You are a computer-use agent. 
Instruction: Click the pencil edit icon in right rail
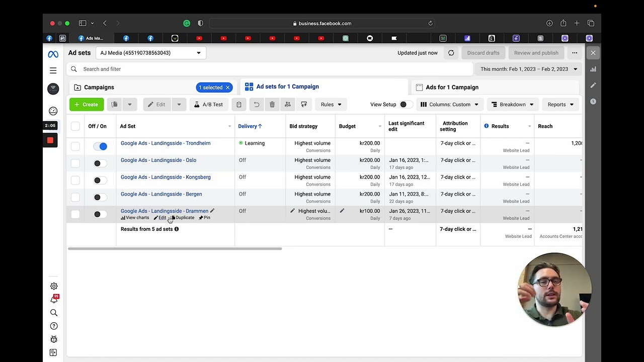593,85
